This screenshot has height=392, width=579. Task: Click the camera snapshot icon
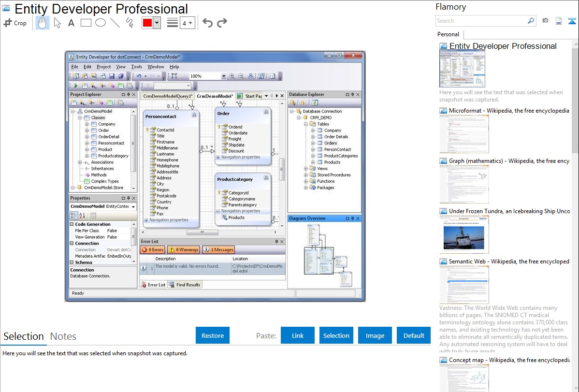tap(545, 21)
